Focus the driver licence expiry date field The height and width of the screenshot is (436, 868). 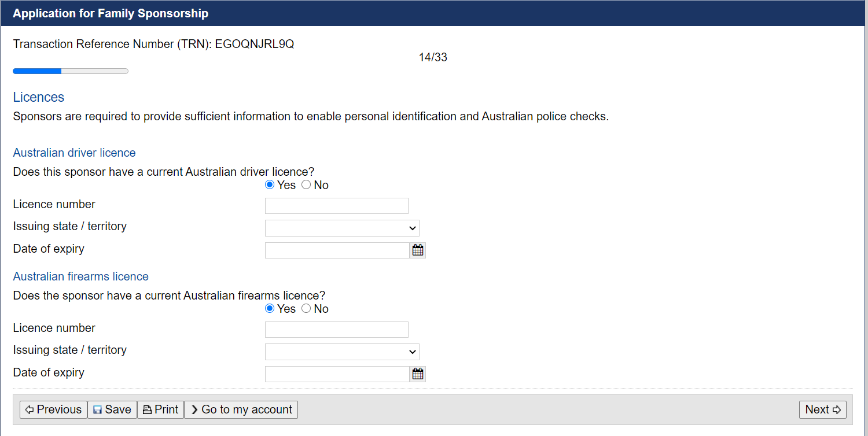click(337, 250)
